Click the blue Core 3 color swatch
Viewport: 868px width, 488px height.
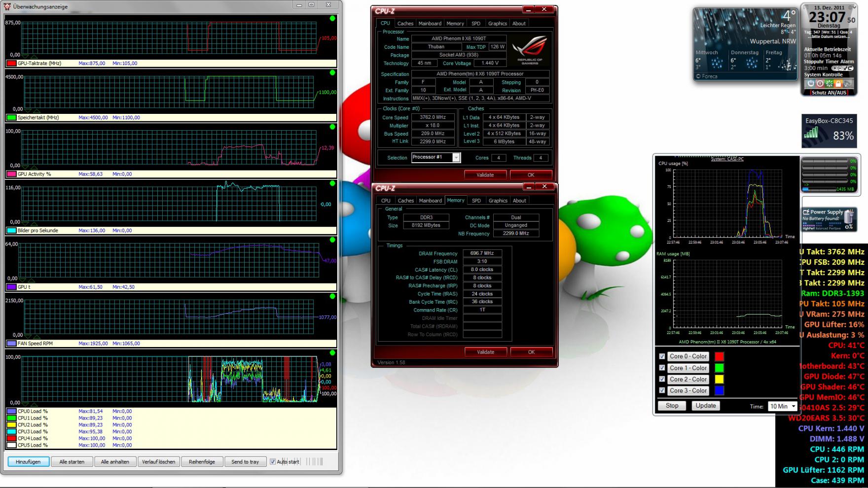(x=720, y=390)
